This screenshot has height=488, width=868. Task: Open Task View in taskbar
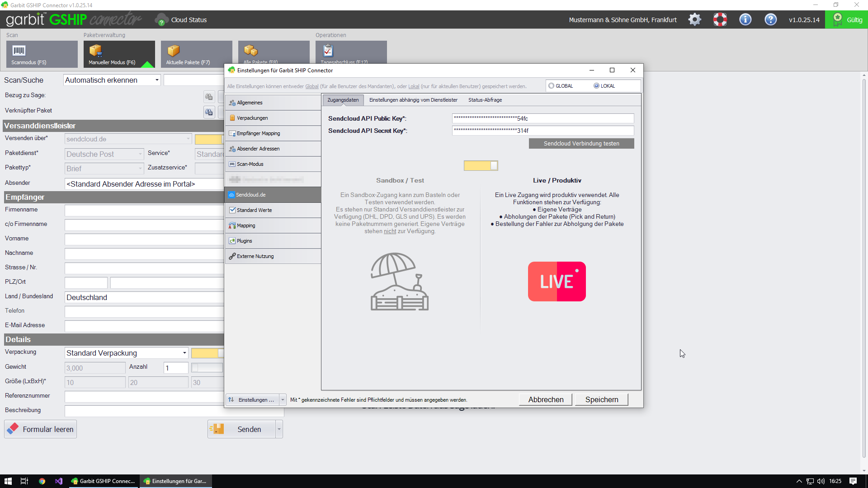pyautogui.click(x=24, y=481)
